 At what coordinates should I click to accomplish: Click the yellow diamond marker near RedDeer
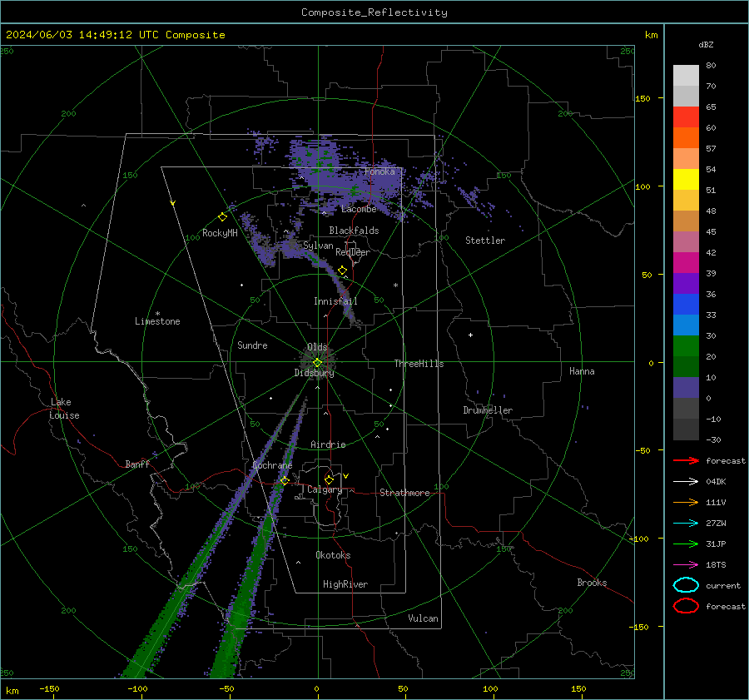pos(342,271)
